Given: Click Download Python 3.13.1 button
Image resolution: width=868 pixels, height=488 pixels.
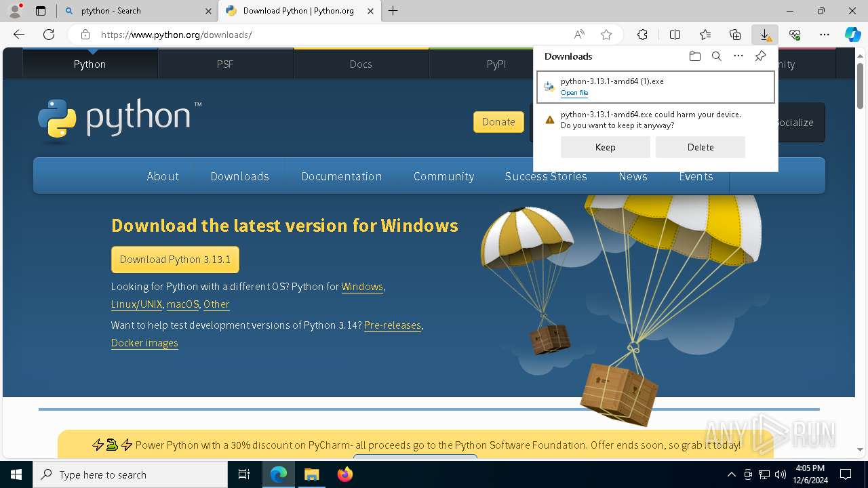Looking at the screenshot, I should [175, 260].
